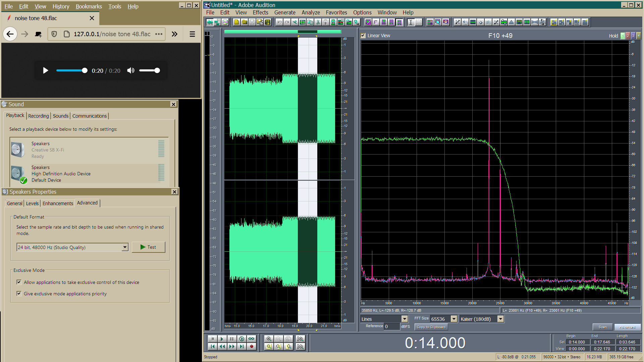644x362 pixels.
Task: Open Firefox hamburger menu
Action: [192, 34]
